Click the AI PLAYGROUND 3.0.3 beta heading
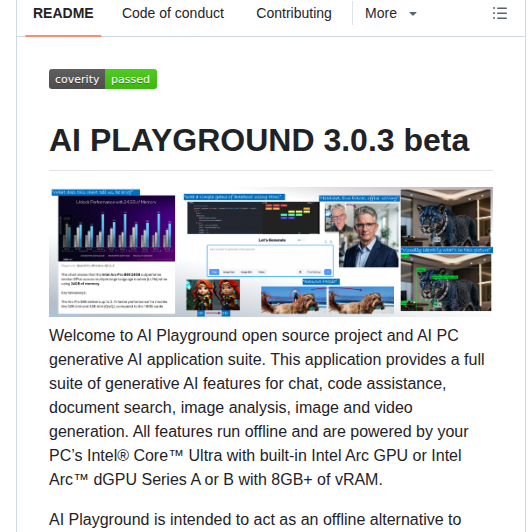This screenshot has height=532, width=532. point(259,140)
